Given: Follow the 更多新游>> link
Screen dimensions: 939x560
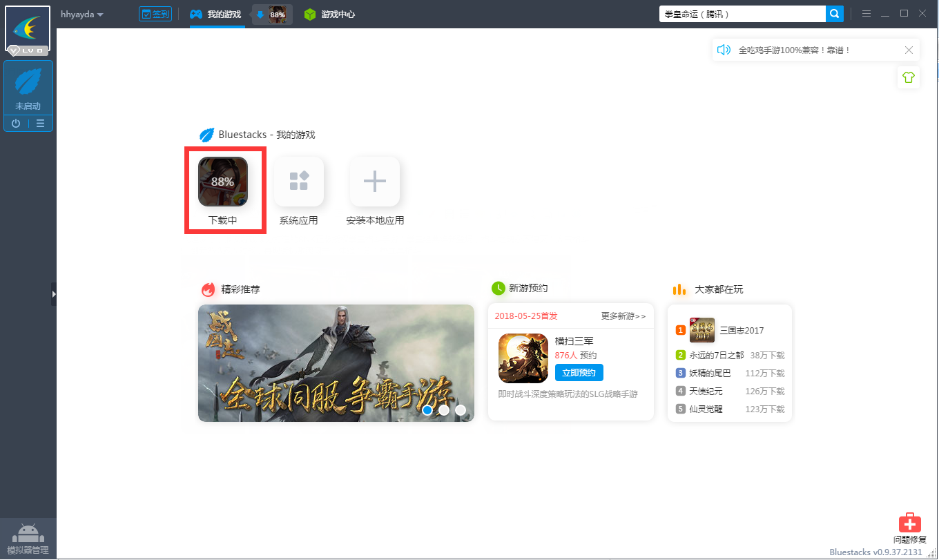Looking at the screenshot, I should click(x=623, y=316).
